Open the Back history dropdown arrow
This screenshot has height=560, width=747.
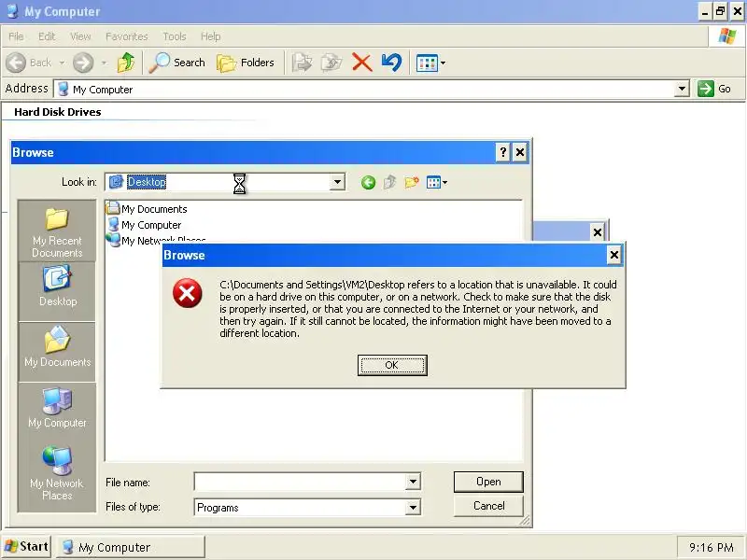coord(62,63)
